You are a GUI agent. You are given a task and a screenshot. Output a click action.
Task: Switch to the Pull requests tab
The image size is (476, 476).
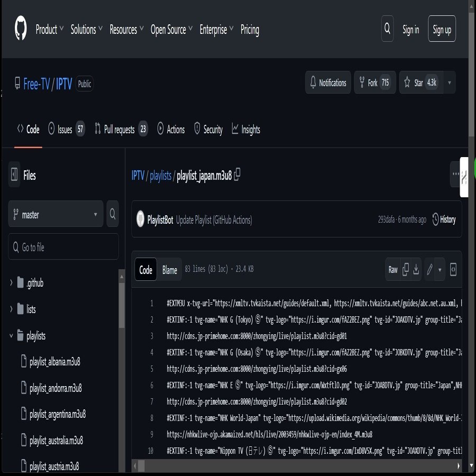click(121, 129)
